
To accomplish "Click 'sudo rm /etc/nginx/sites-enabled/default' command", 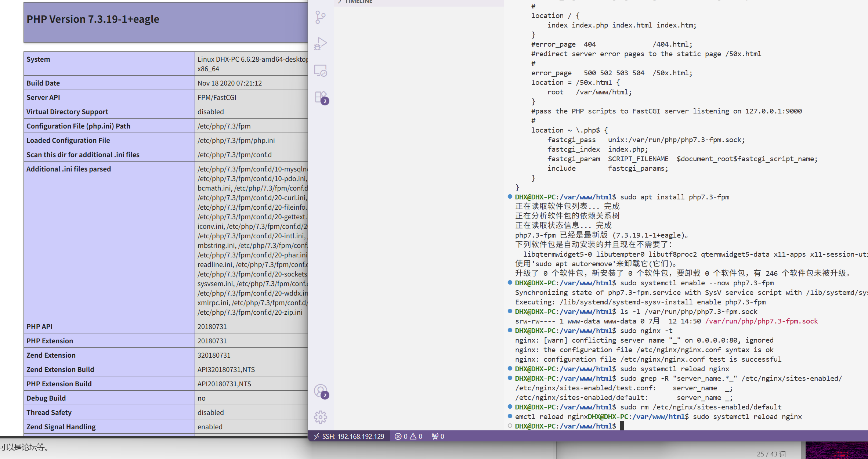I will point(701,407).
